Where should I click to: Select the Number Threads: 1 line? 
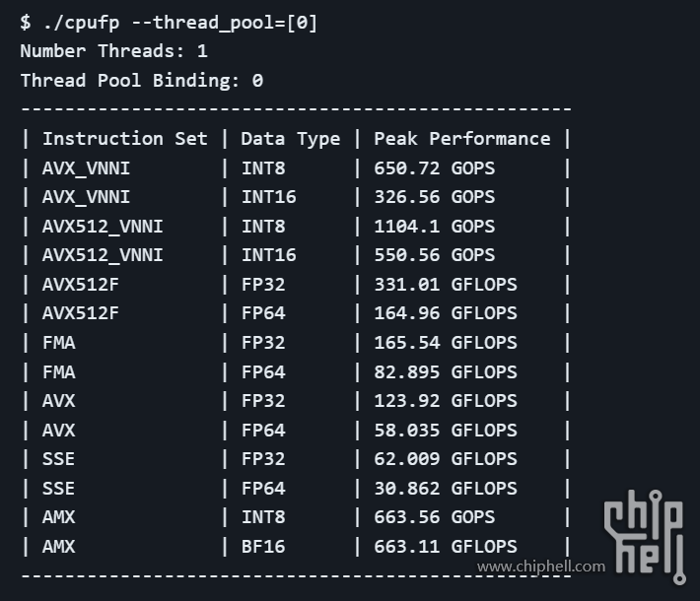point(113,51)
